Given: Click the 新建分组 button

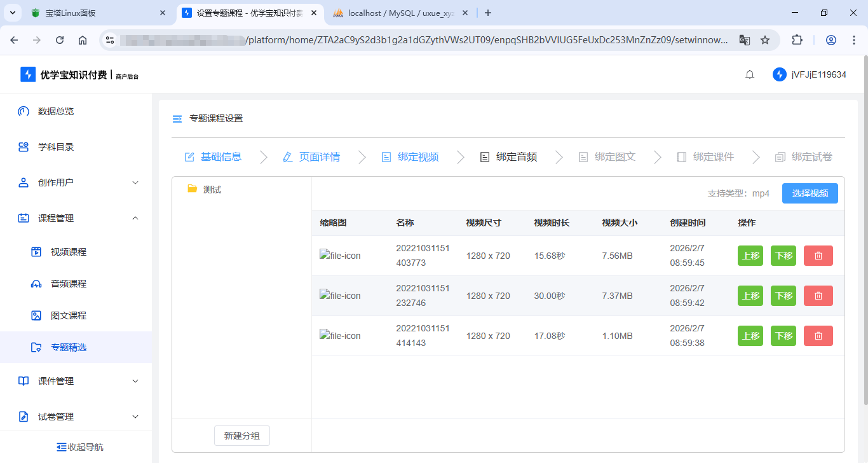Looking at the screenshot, I should click(x=241, y=436).
